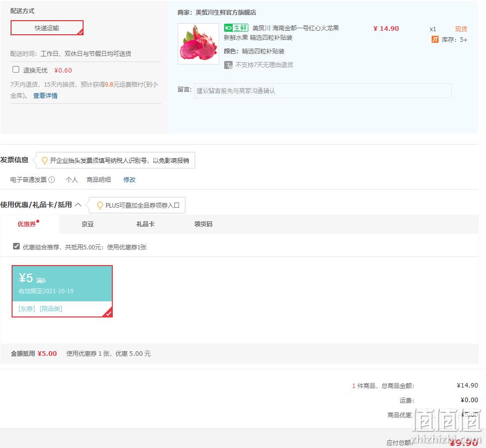
Task: Switch to the 京豆 tab
Action: click(x=88, y=224)
